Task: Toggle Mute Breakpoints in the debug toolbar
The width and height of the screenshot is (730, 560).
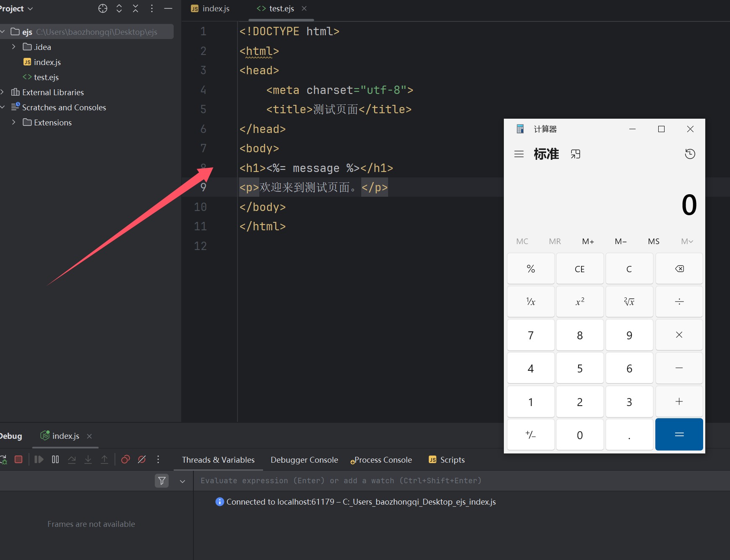Action: pyautogui.click(x=142, y=459)
